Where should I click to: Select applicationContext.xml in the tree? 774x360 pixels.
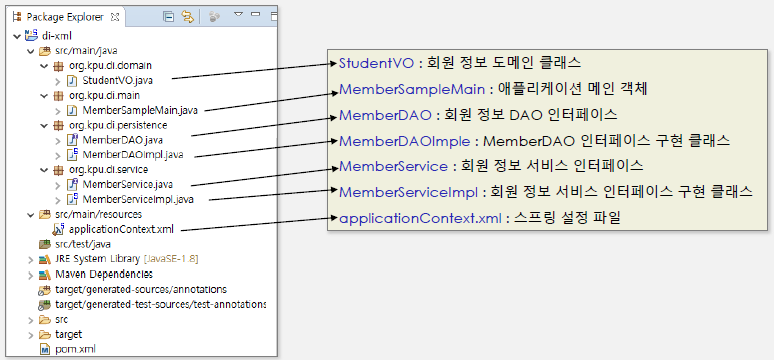[121, 230]
